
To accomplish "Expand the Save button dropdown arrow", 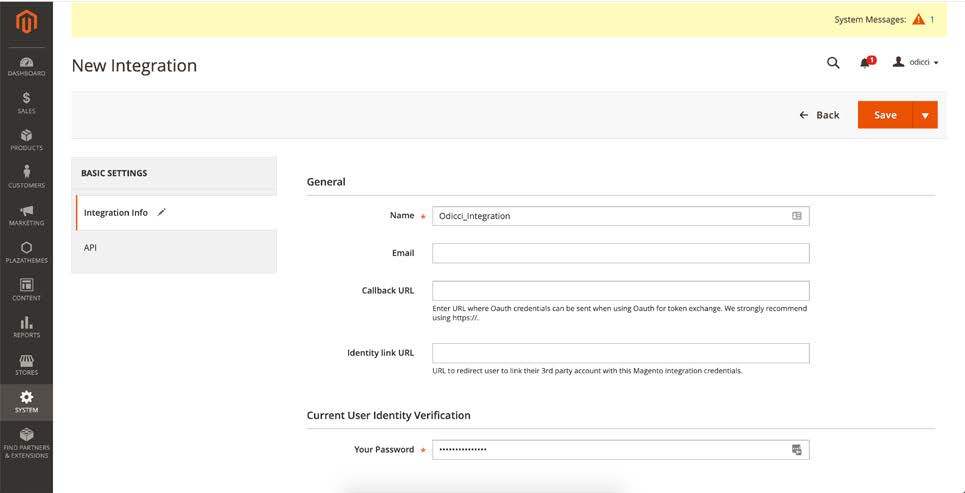I will tap(925, 115).
